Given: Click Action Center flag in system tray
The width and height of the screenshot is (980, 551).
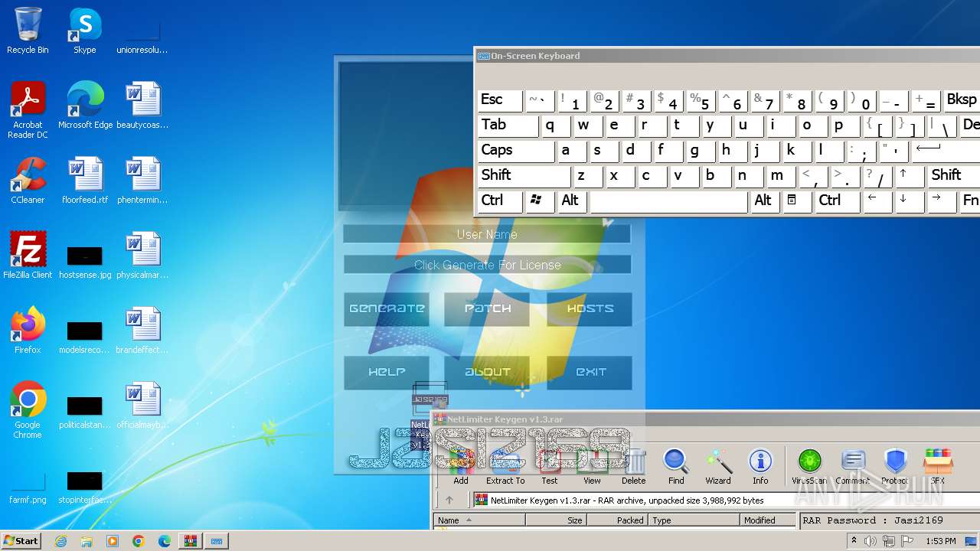Looking at the screenshot, I should (907, 541).
